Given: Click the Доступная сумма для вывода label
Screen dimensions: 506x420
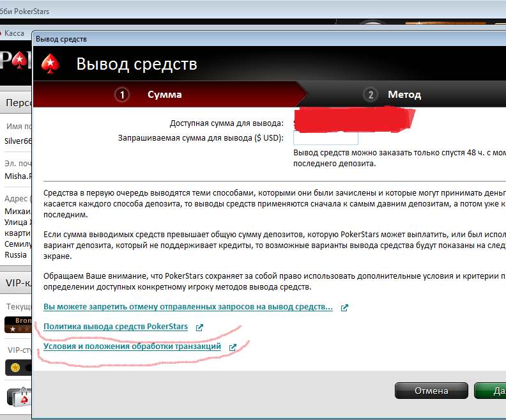Looking at the screenshot, I should 227,123.
